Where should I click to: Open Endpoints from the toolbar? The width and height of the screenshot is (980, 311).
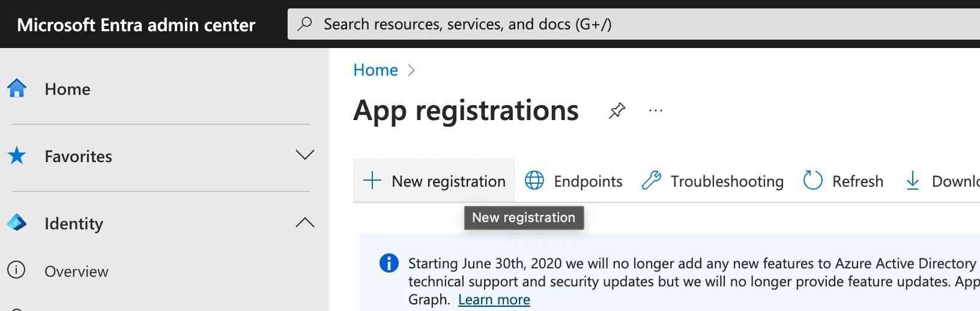pos(573,181)
